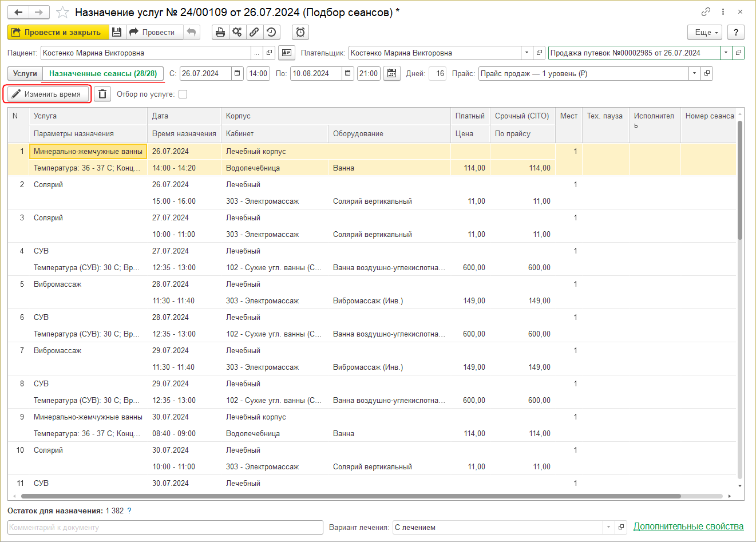Click the Оборудование column header
The image size is (756, 542).
click(389, 133)
